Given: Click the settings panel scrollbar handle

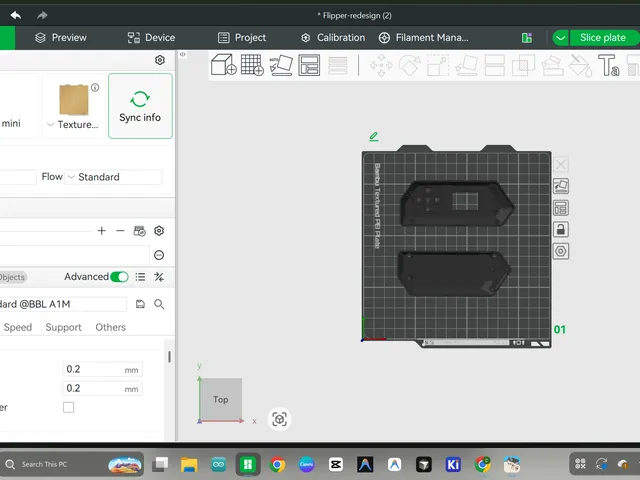Looking at the screenshot, I should [169, 357].
